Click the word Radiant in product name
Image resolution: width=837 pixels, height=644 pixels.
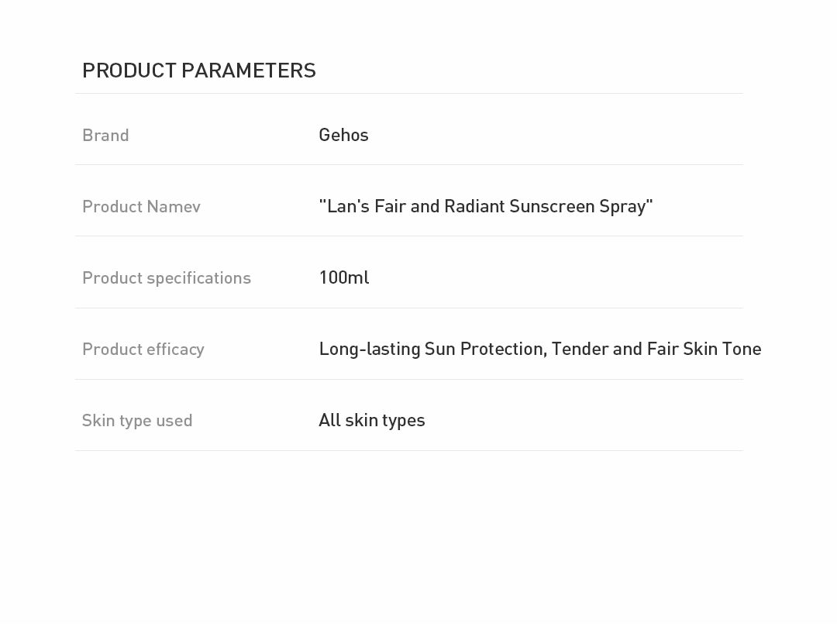[x=474, y=206]
